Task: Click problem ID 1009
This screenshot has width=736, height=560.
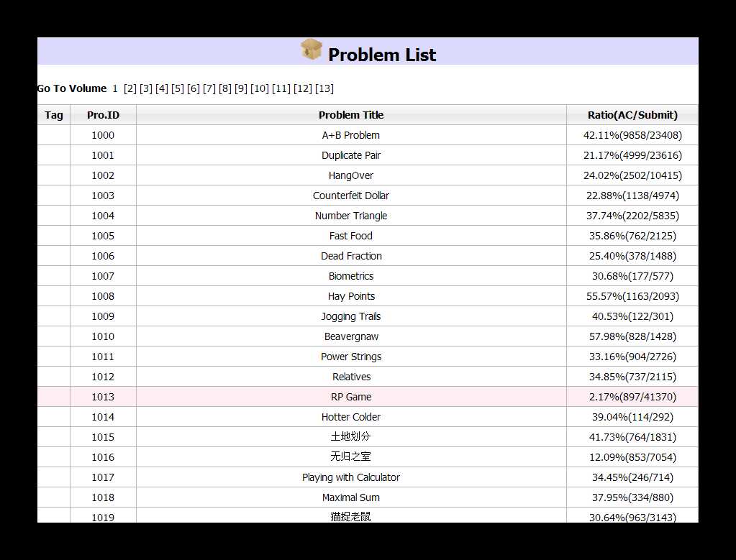Action: tap(103, 316)
